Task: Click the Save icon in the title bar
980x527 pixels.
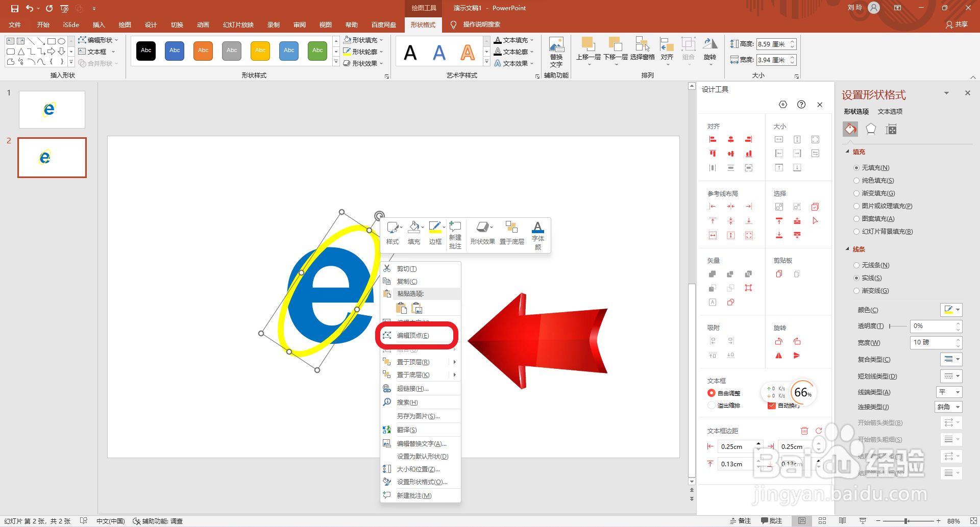Action: tap(14, 8)
